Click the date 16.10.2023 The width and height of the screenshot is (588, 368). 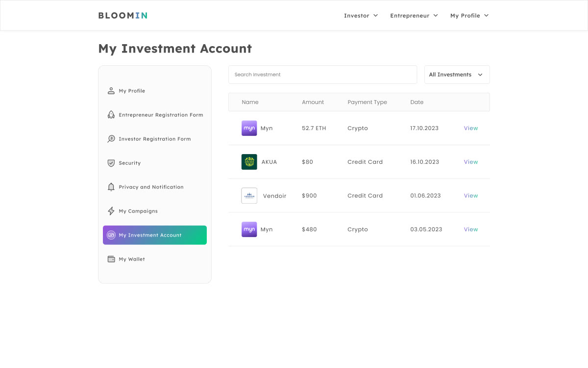[x=424, y=162]
